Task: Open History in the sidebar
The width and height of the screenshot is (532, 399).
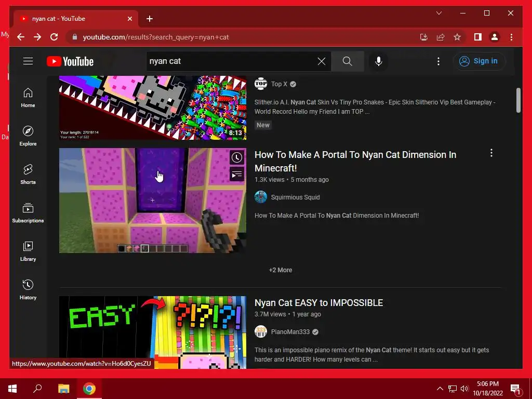Action: [x=28, y=289]
